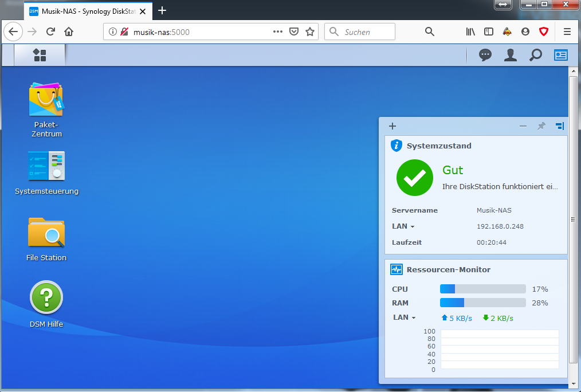Click the upload rate 5 KB/s
This screenshot has height=392, width=581.
[457, 318]
